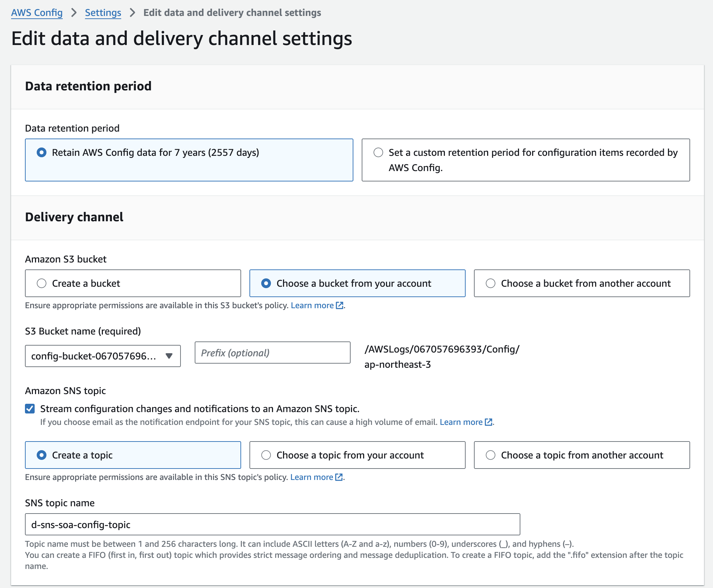Click external link icon after SNS policy Learn more
The height and width of the screenshot is (588, 713).
(x=339, y=477)
